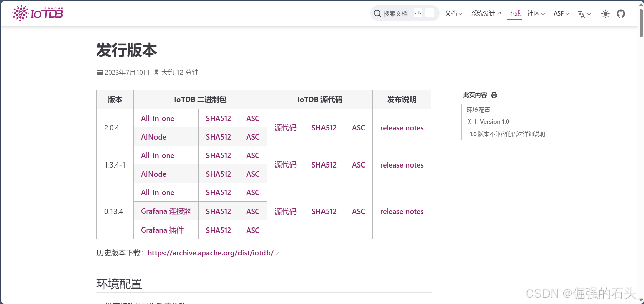This screenshot has width=644, height=304.
Task: Download Grafana 连接器 package
Action: click(166, 211)
